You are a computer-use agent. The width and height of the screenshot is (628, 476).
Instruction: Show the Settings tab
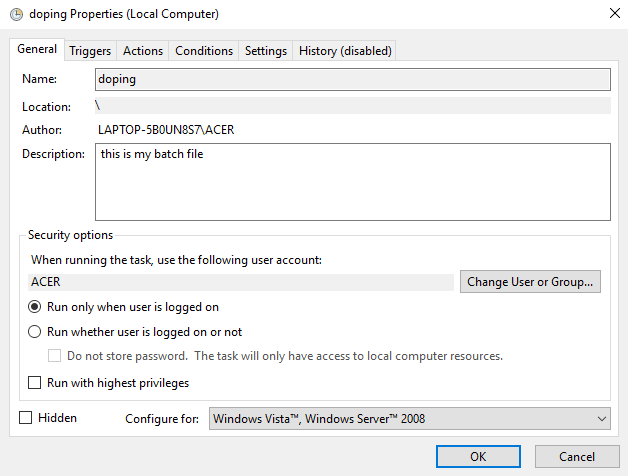pyautogui.click(x=266, y=51)
